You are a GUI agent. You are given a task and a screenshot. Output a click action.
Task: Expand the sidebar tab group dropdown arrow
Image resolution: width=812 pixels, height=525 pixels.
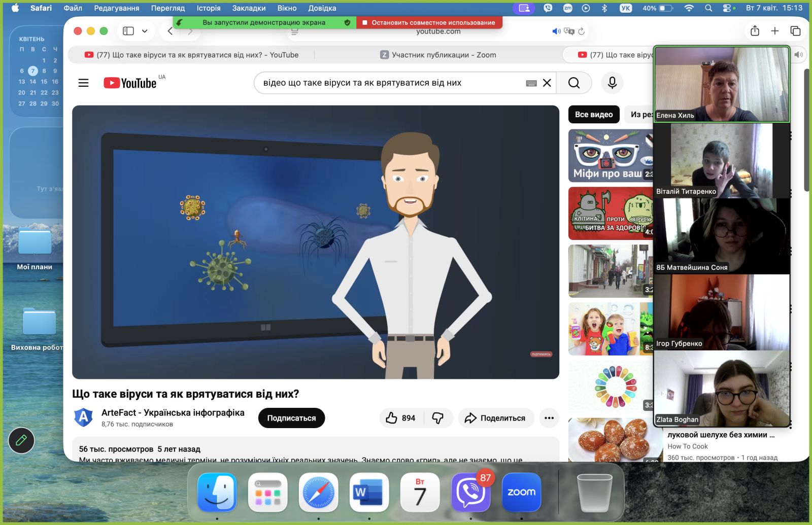[145, 31]
